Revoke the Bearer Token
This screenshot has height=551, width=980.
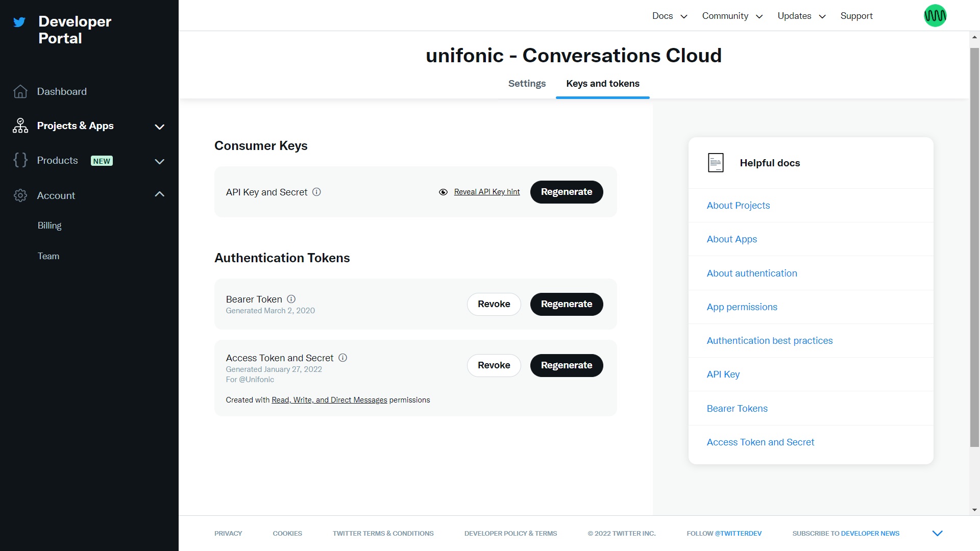click(x=494, y=304)
